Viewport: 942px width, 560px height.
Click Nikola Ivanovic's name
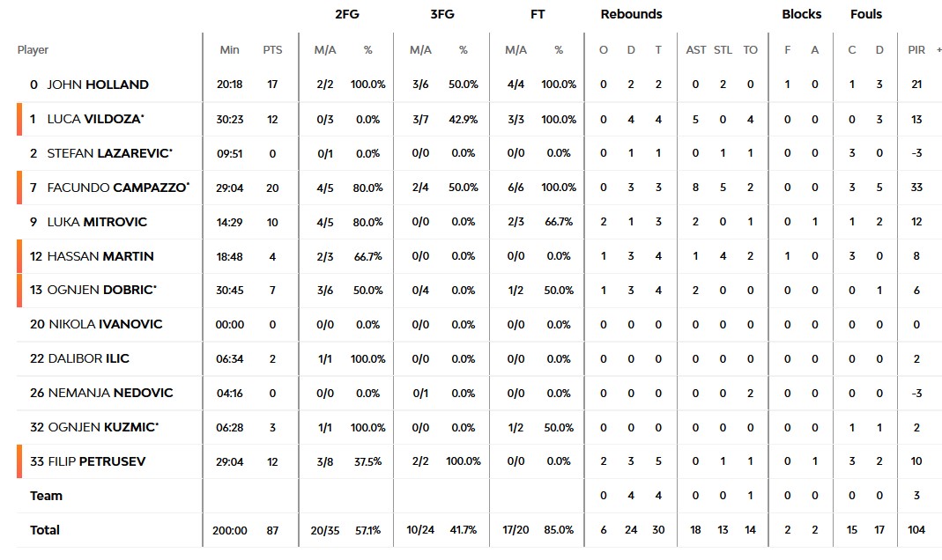tap(105, 324)
